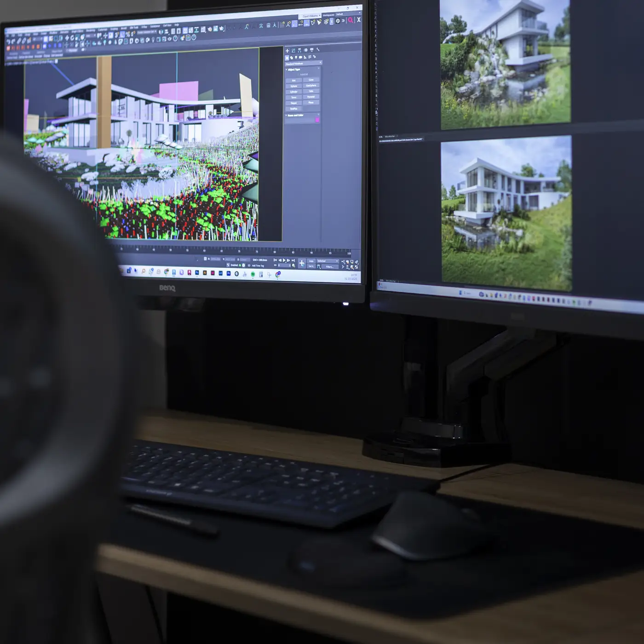The height and width of the screenshot is (644, 644).
Task: Click the Sphere primitive button
Action: pyautogui.click(x=294, y=86)
